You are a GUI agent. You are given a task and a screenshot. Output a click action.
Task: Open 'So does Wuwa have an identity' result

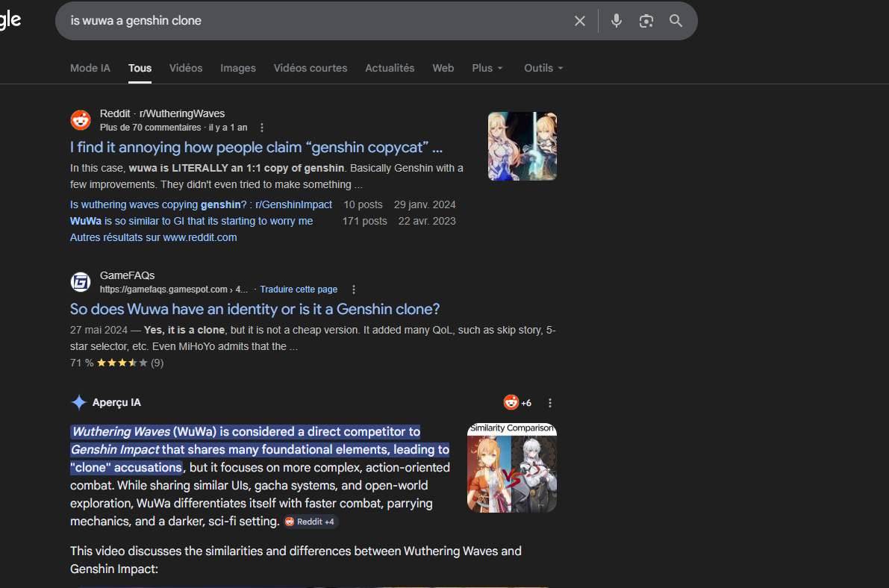pos(255,309)
